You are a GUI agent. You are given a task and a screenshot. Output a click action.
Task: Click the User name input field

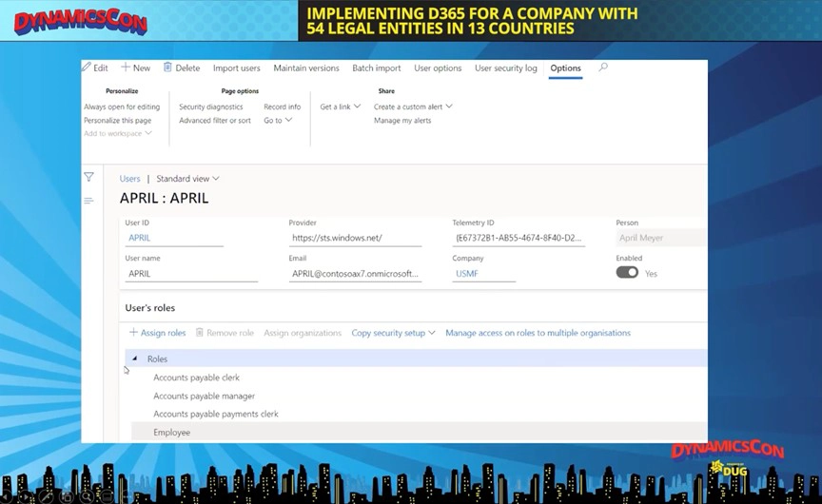[x=191, y=274]
